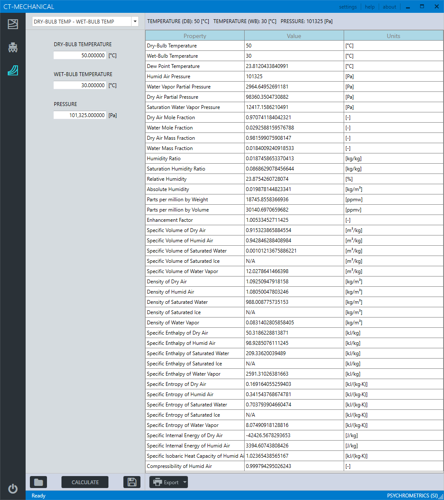Click the dry-bulb temperature input field
Screen dimensions: 444x500
(x=80, y=55)
